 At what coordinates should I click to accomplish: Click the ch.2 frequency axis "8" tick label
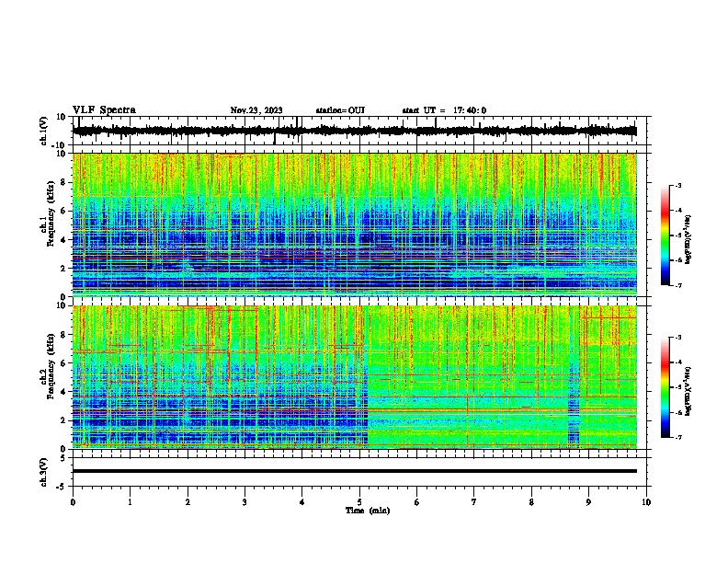click(64, 335)
